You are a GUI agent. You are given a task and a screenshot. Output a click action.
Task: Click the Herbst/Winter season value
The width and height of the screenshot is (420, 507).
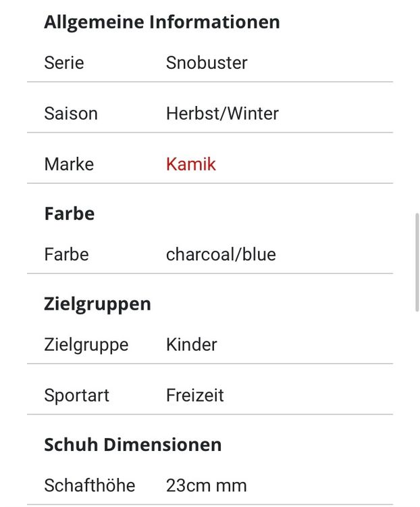point(222,114)
